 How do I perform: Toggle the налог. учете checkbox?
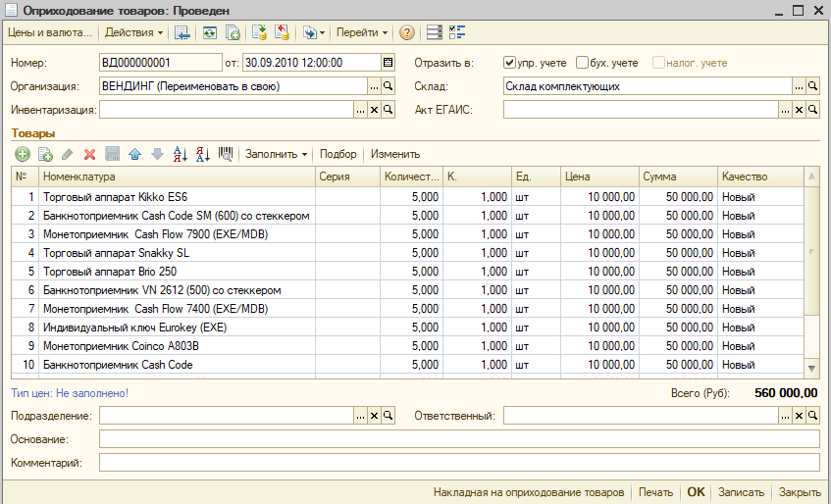pos(658,63)
